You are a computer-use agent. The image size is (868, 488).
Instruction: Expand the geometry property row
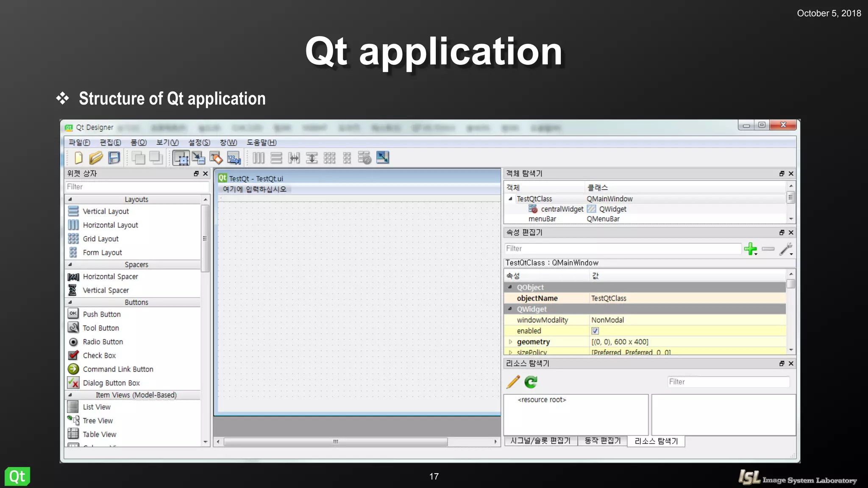click(510, 342)
